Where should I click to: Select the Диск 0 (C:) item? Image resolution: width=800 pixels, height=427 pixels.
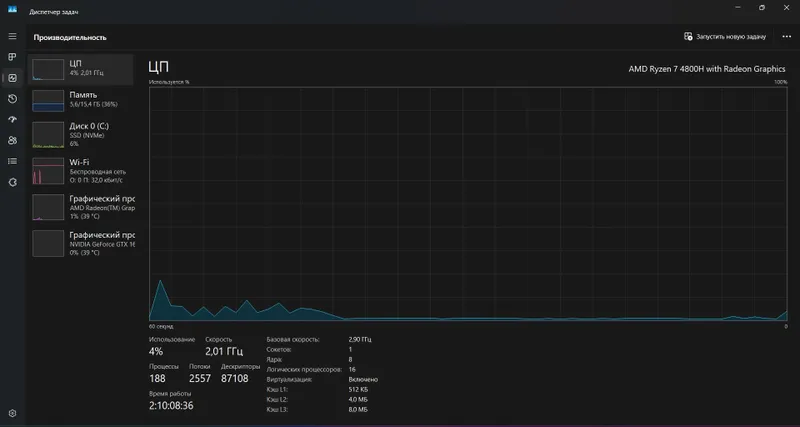coord(81,135)
